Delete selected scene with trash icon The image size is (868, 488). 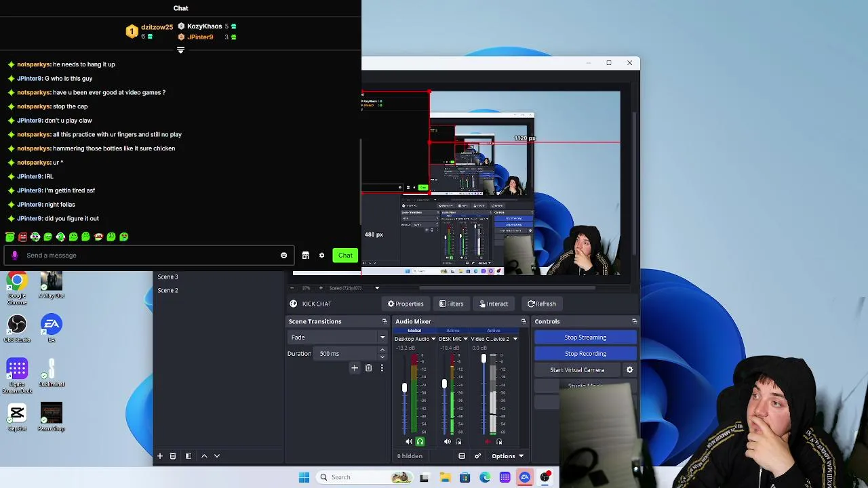(x=173, y=456)
